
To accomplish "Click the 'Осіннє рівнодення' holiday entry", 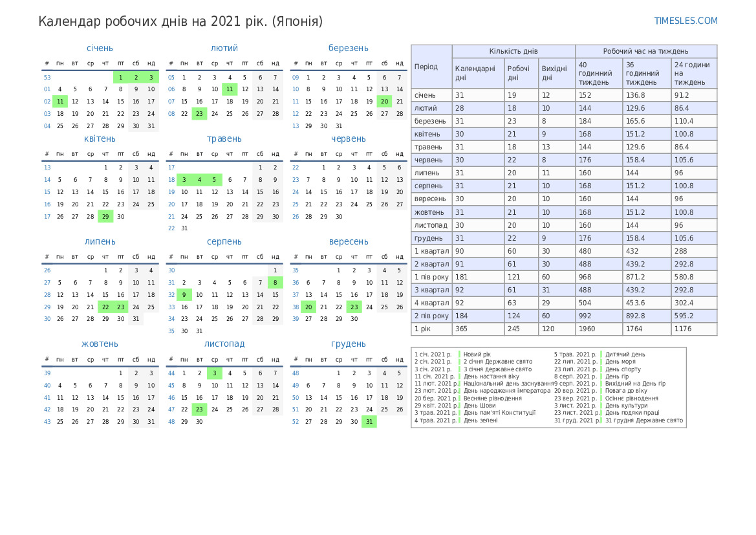I will pos(632,399).
